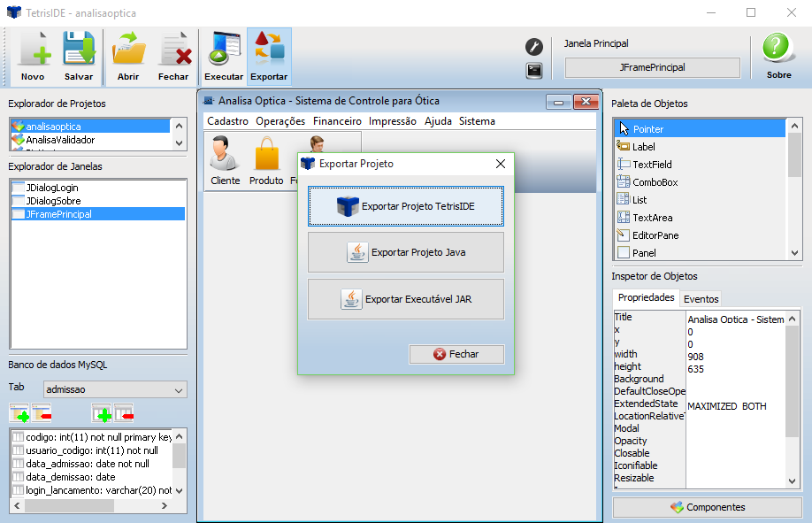Open the wrench settings icon
The image size is (812, 523).
pos(533,46)
